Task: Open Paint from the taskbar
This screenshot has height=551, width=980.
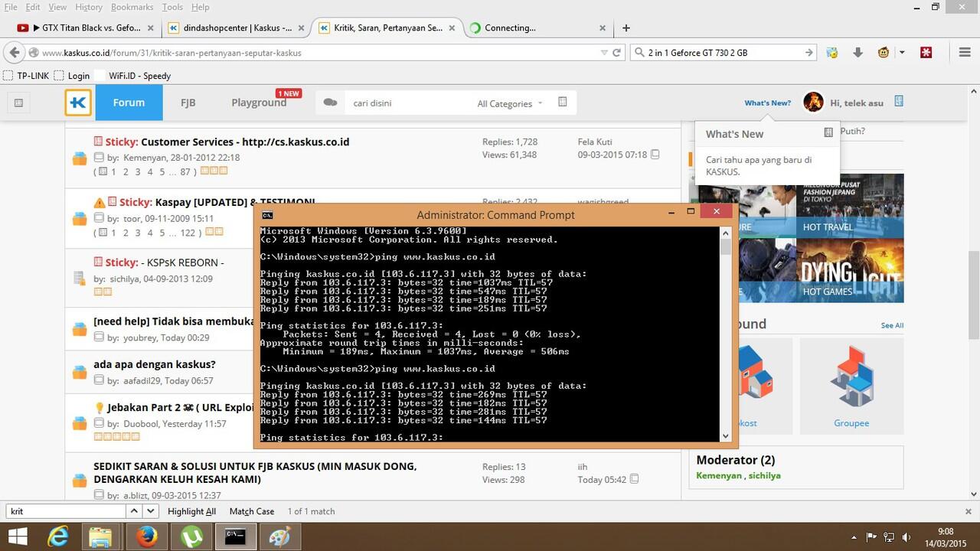Action: [x=280, y=536]
